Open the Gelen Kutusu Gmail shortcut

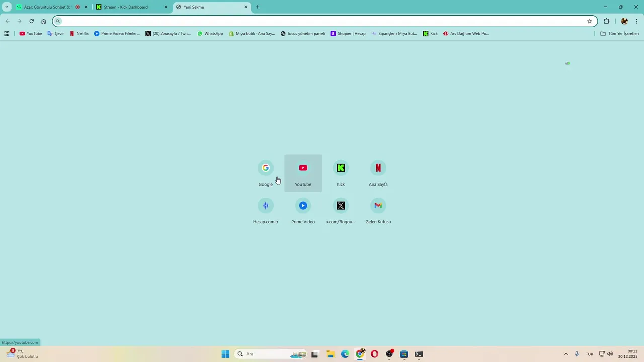point(378,211)
